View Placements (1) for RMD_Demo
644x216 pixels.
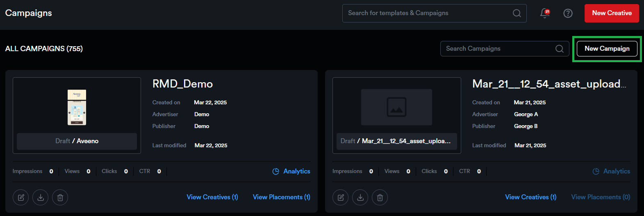[281, 197]
